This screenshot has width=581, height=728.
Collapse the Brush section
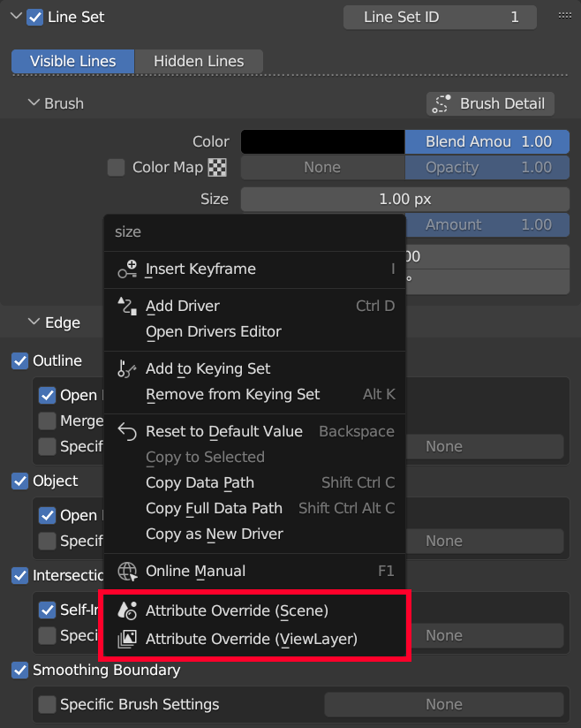point(34,103)
